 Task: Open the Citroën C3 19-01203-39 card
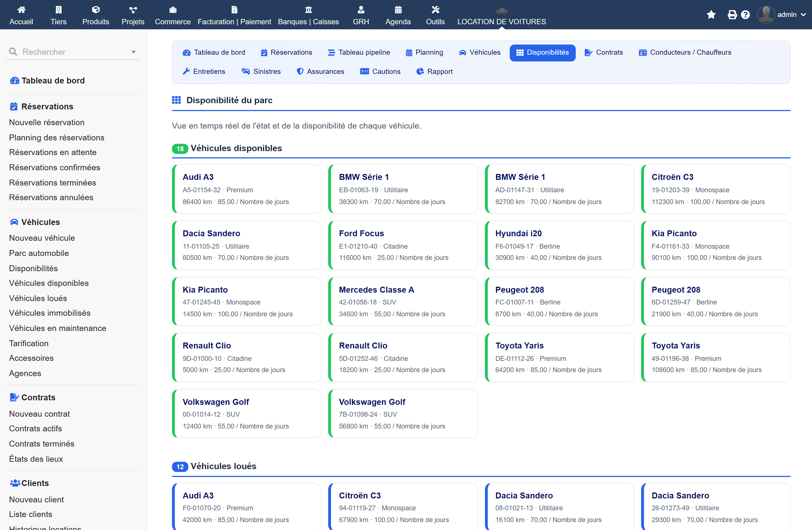coord(716,189)
